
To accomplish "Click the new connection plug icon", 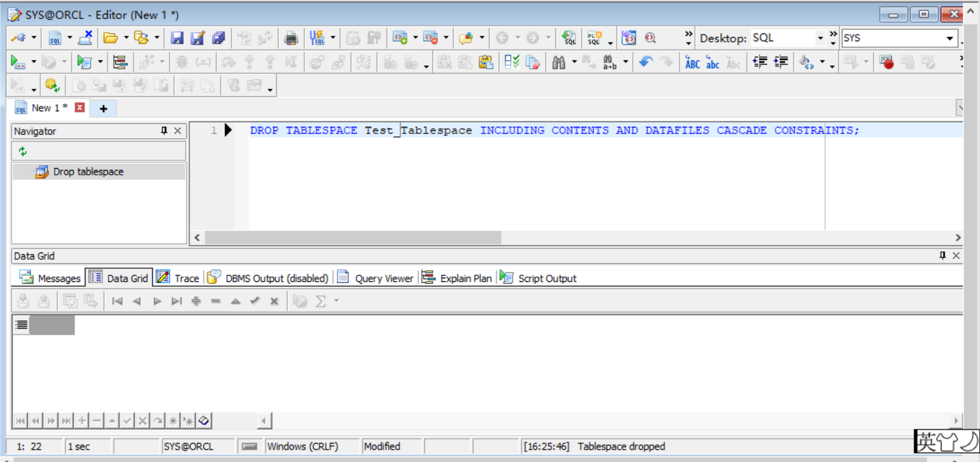I will [x=19, y=38].
